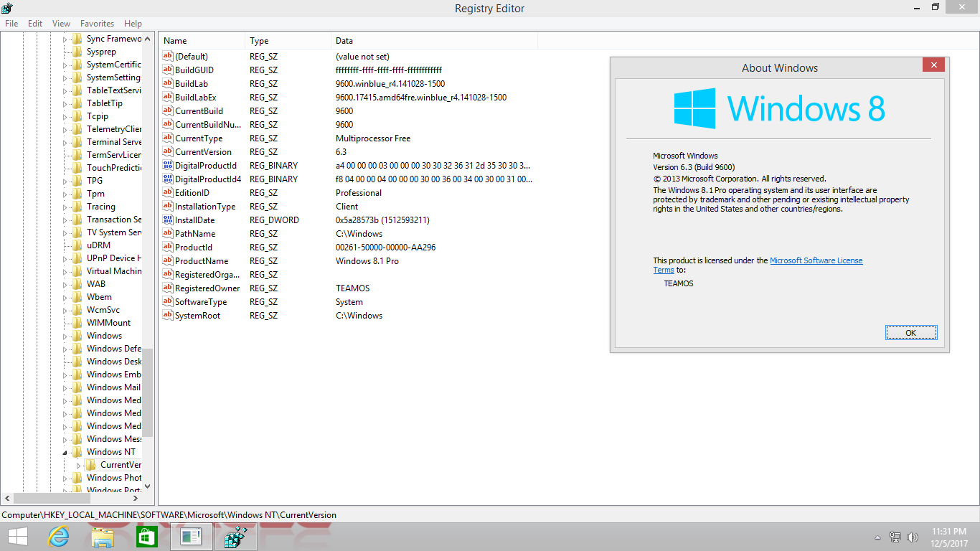Expand the TPG tree node

(65, 181)
